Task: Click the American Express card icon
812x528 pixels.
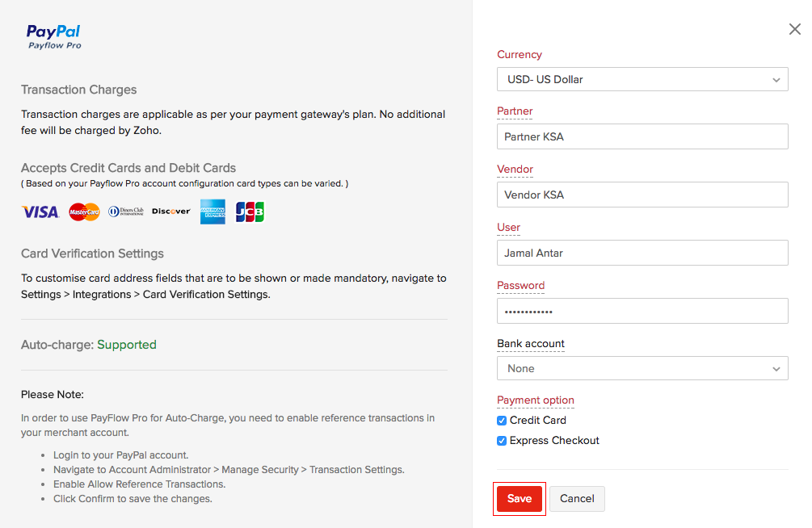Action: click(212, 212)
